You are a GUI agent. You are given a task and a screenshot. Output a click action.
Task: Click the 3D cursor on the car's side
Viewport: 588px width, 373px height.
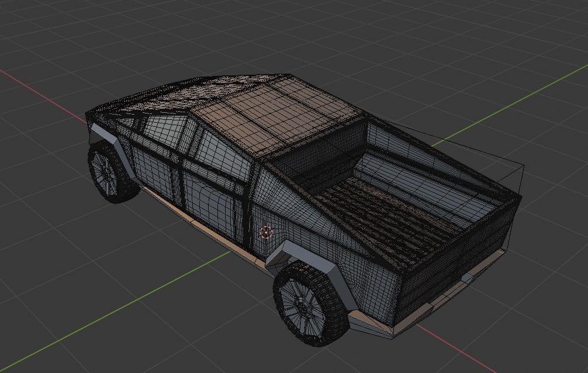coord(266,233)
